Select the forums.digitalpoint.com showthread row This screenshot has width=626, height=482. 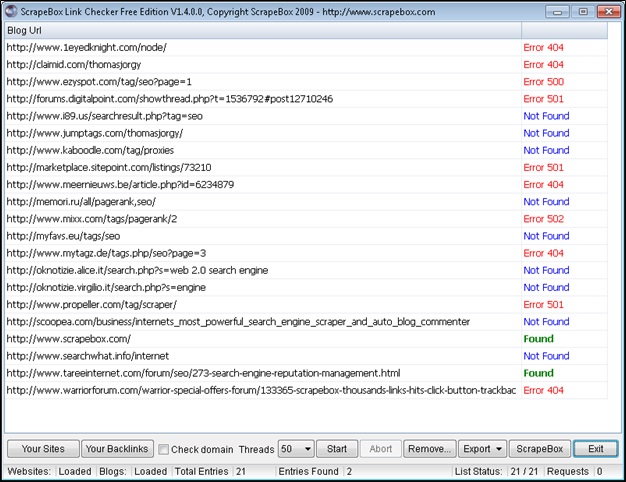(x=306, y=99)
